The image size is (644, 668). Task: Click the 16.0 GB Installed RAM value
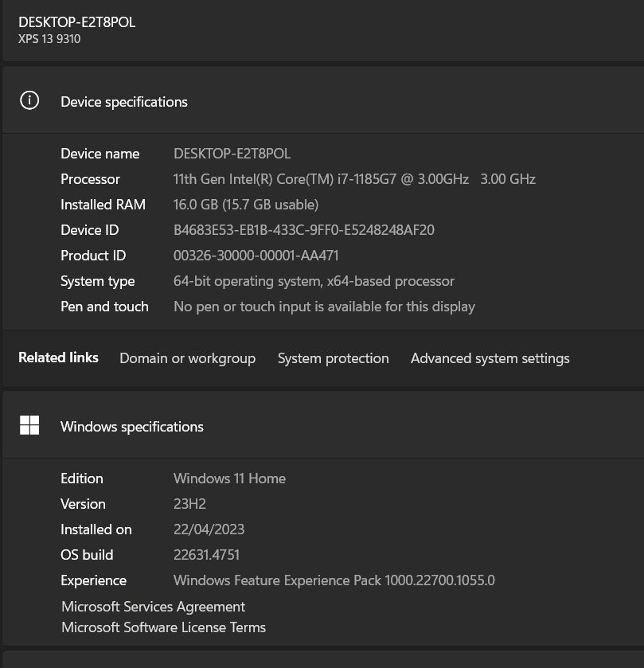[245, 205]
